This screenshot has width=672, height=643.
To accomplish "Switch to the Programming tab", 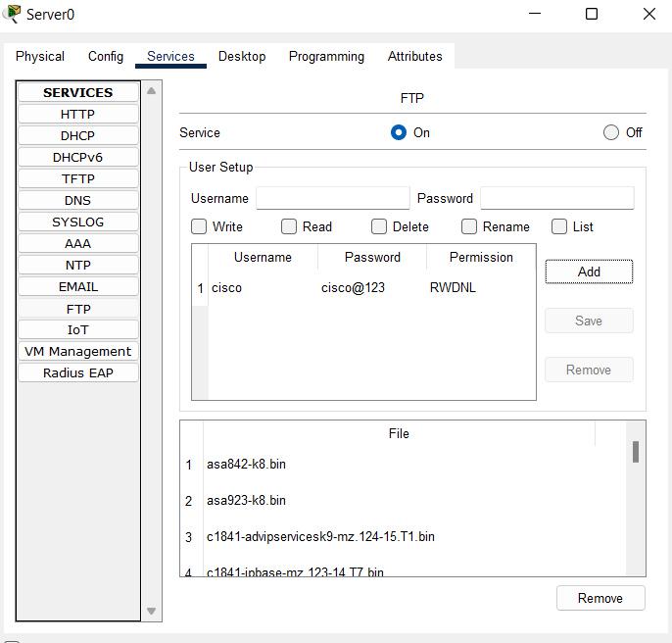I will coord(326,56).
